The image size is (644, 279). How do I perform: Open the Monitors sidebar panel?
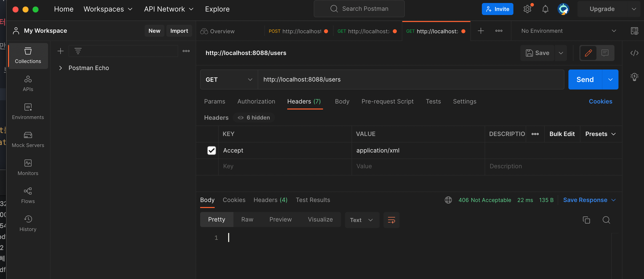coord(28,168)
